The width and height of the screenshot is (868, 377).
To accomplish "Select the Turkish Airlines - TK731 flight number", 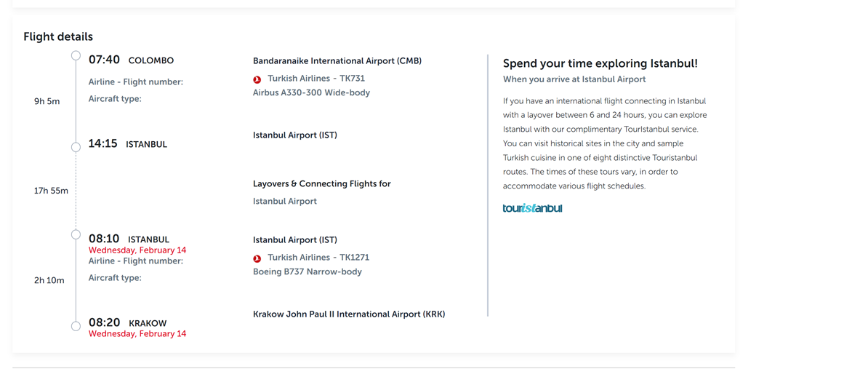I will [x=316, y=79].
